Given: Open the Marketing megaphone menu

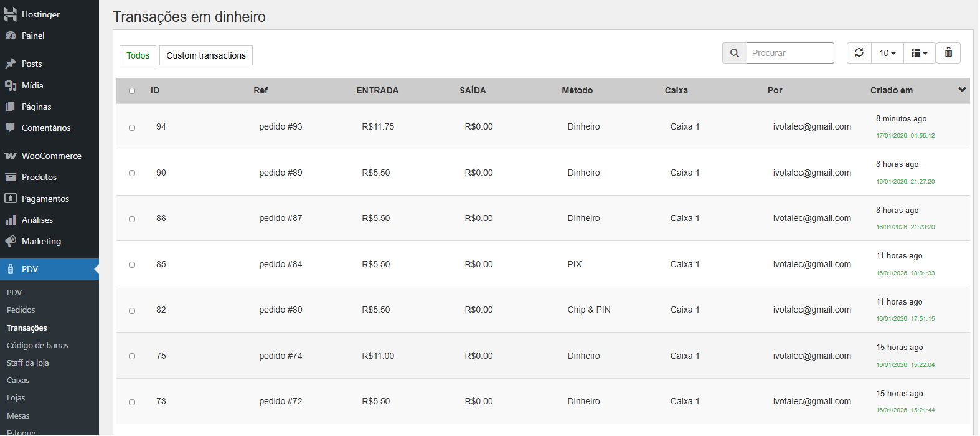Looking at the screenshot, I should click(41, 241).
